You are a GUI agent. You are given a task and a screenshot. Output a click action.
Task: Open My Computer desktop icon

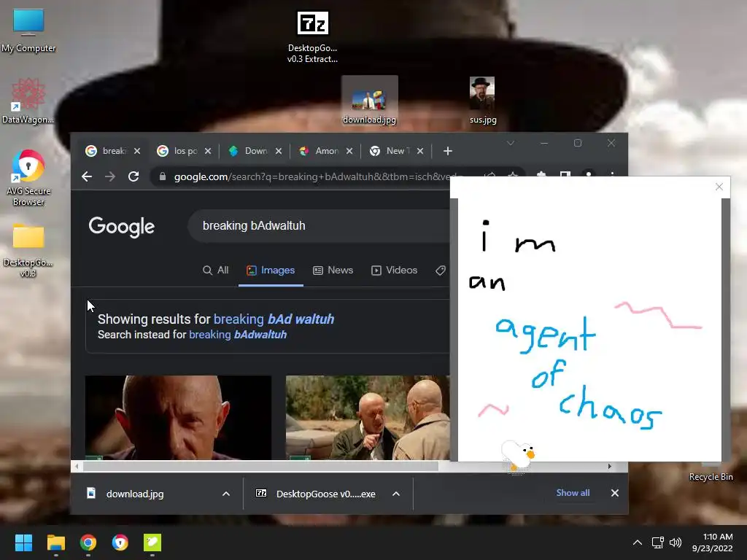click(28, 31)
